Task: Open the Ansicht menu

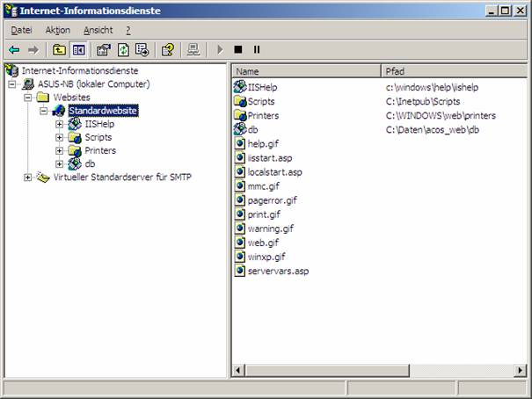Action: coord(98,30)
